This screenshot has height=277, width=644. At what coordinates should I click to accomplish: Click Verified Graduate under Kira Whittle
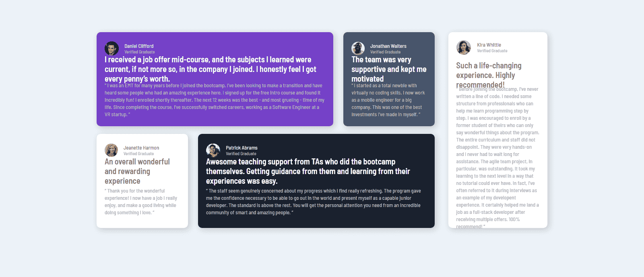pyautogui.click(x=492, y=51)
